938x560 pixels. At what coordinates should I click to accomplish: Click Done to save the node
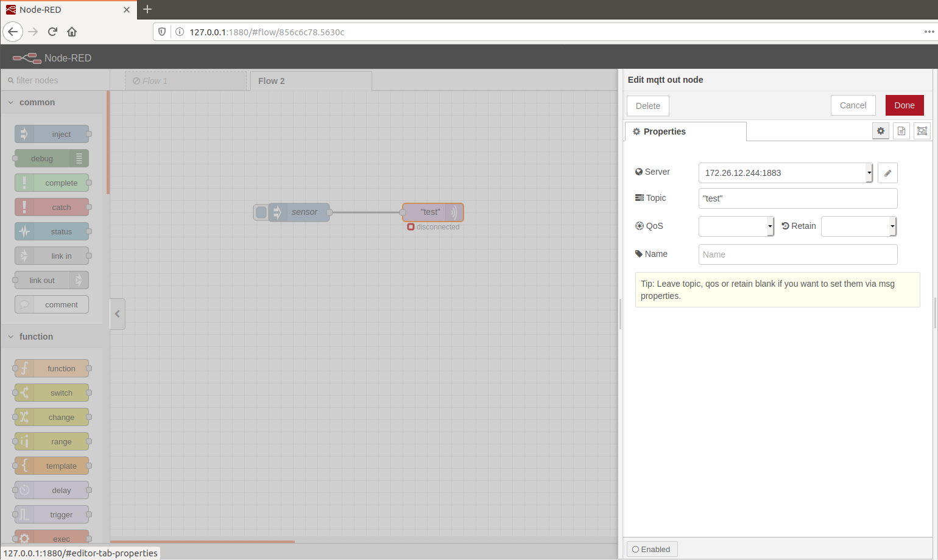click(x=904, y=105)
